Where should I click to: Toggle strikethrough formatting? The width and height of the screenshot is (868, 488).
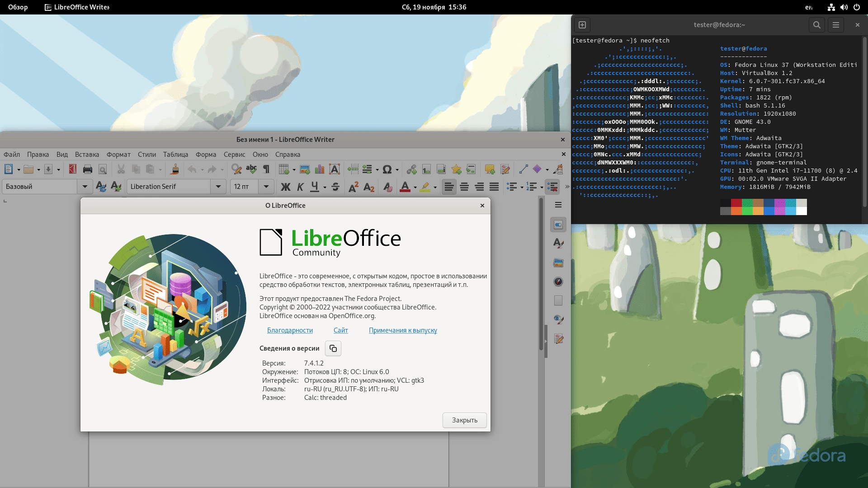pos(335,187)
